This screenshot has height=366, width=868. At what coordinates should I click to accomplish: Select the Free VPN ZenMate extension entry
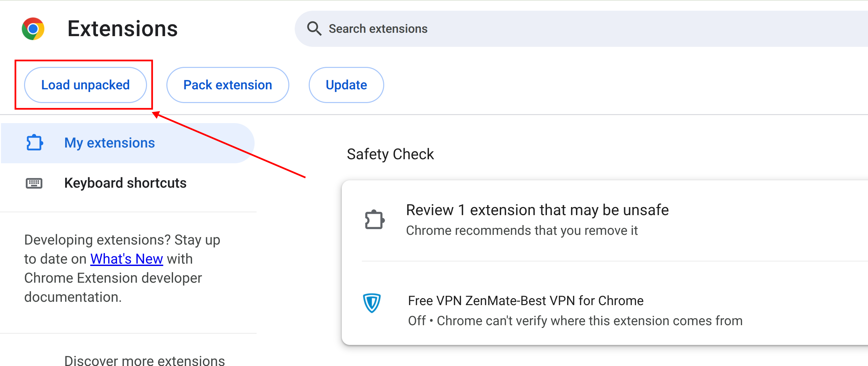click(x=605, y=311)
